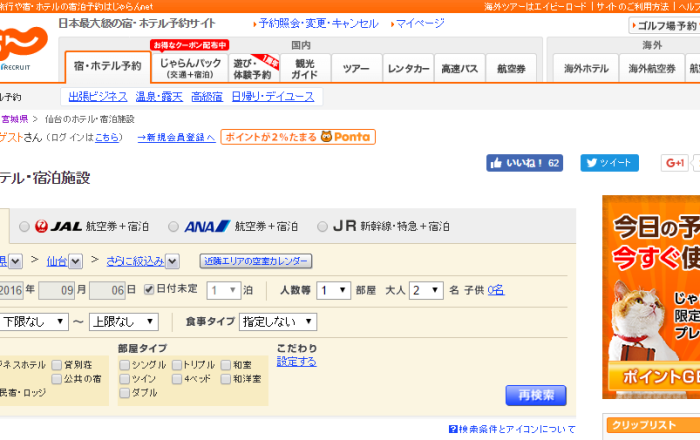Select the 遊び・体験予約 tab
The height and width of the screenshot is (440, 700).
(x=254, y=68)
